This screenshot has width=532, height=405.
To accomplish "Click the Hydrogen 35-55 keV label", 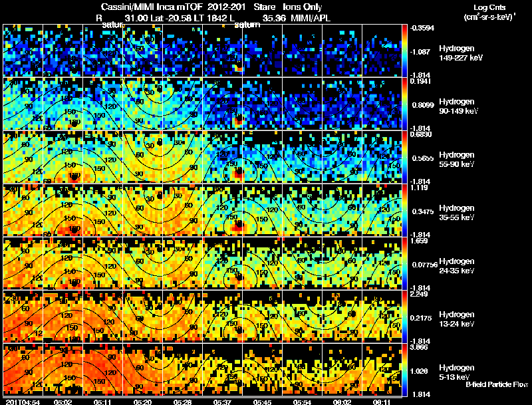I will [x=457, y=212].
